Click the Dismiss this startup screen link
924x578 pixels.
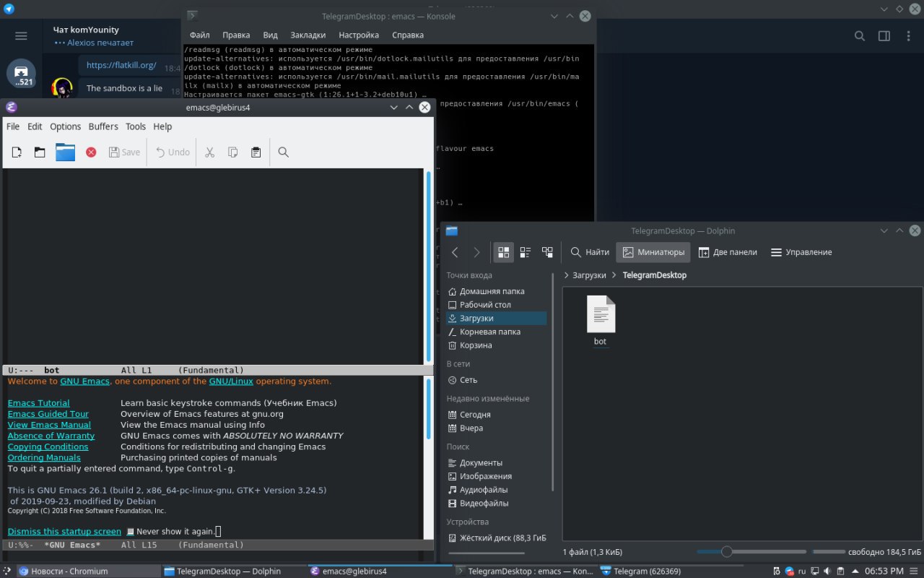(x=64, y=532)
